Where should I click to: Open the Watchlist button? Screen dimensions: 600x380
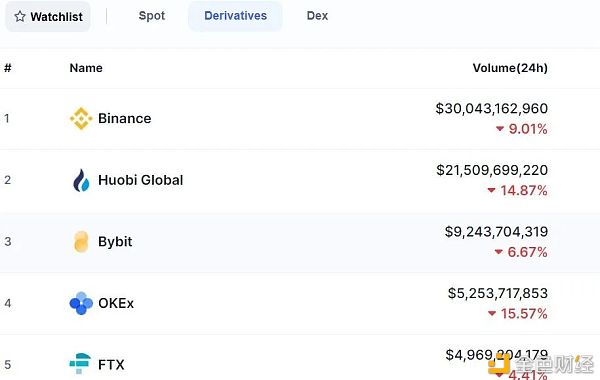[x=48, y=16]
